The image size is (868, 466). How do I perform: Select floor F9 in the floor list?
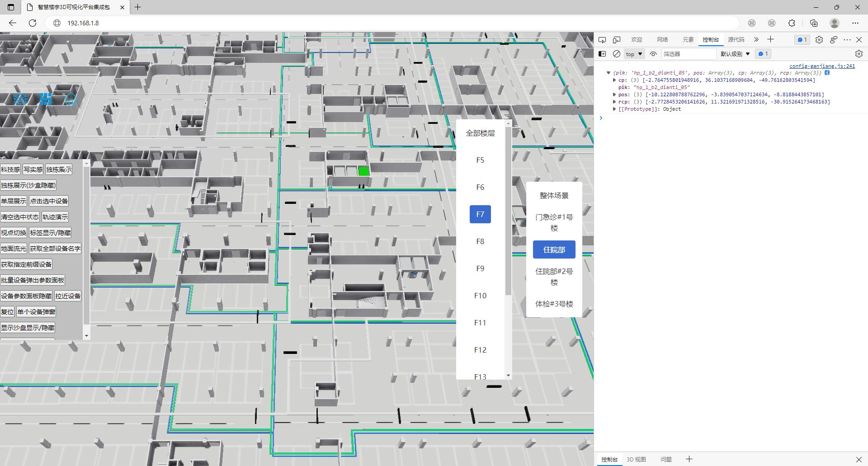coord(480,268)
